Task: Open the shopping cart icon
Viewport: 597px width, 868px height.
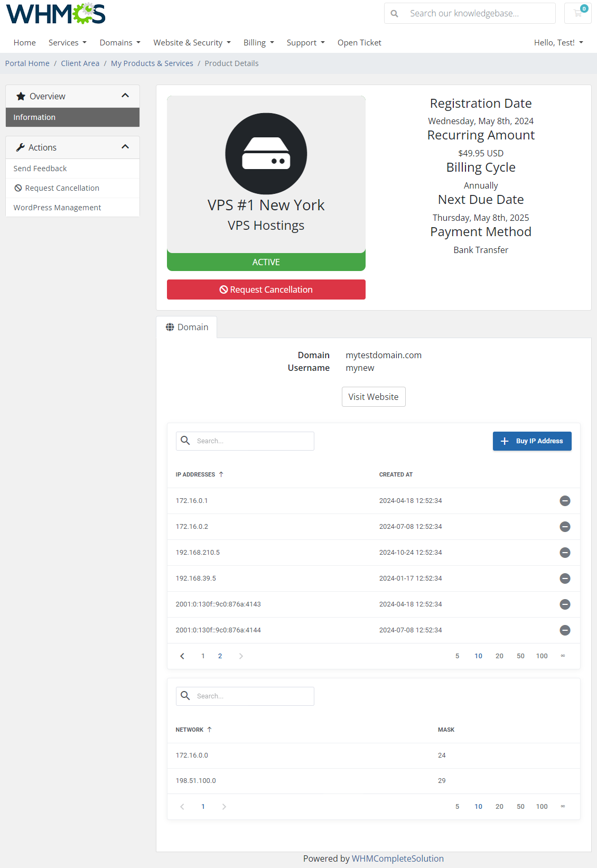Action: 577,13
